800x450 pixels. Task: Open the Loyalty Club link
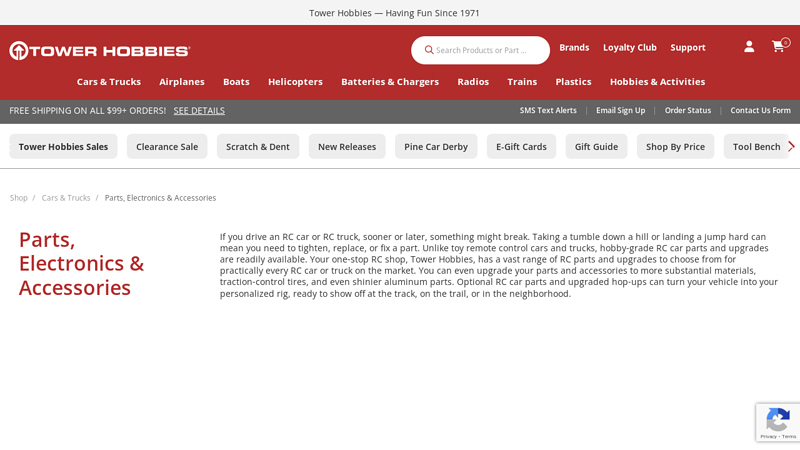point(629,47)
